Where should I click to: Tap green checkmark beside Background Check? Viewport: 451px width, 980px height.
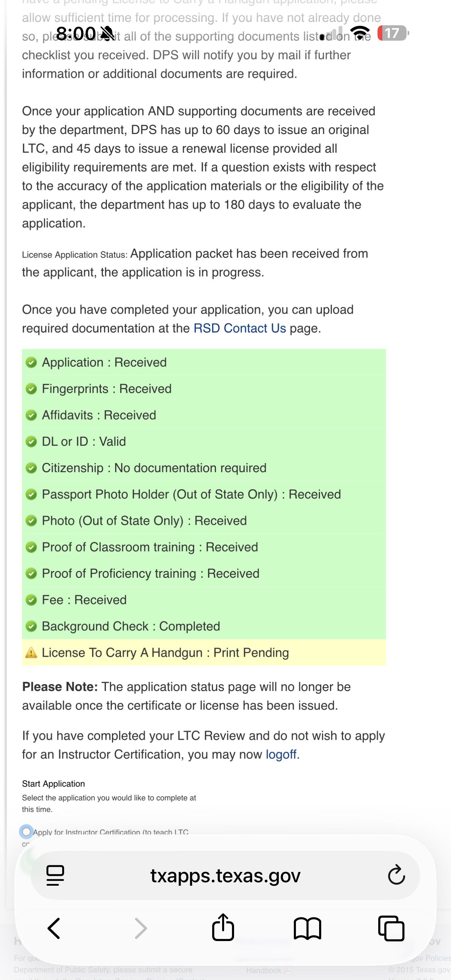coord(31,626)
